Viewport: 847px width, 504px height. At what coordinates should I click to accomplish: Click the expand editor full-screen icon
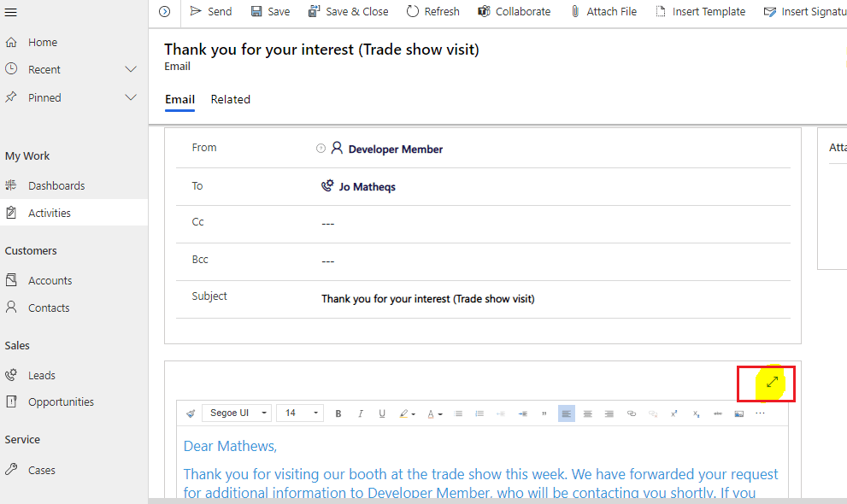pos(772,383)
